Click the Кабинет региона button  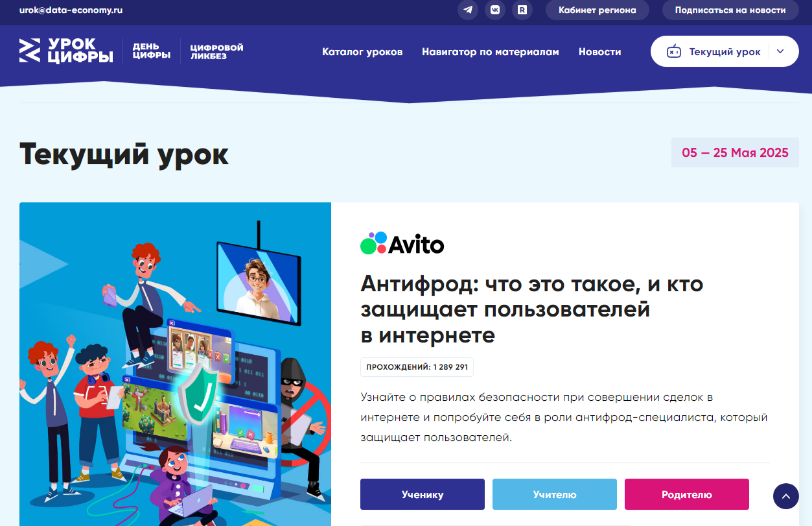pyautogui.click(x=597, y=10)
